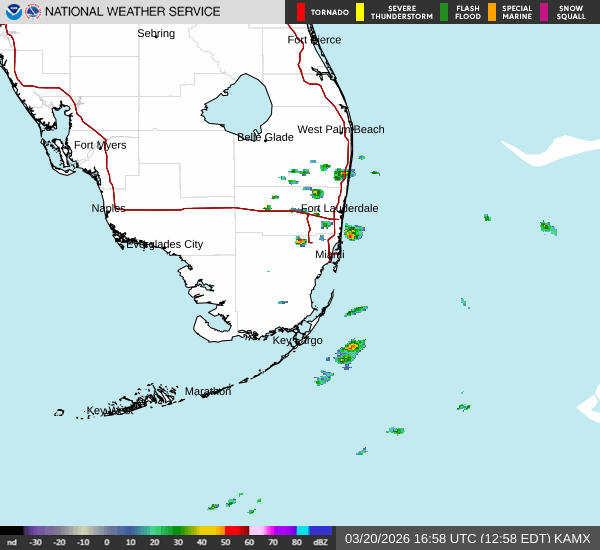The width and height of the screenshot is (600, 550).
Task: Click the yellow Severe Thunderstorm legend box
Action: (360, 12)
